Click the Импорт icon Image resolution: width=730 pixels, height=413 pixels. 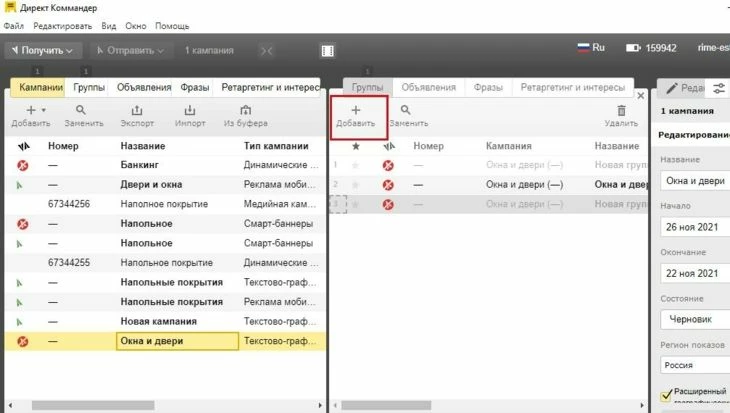(189, 110)
